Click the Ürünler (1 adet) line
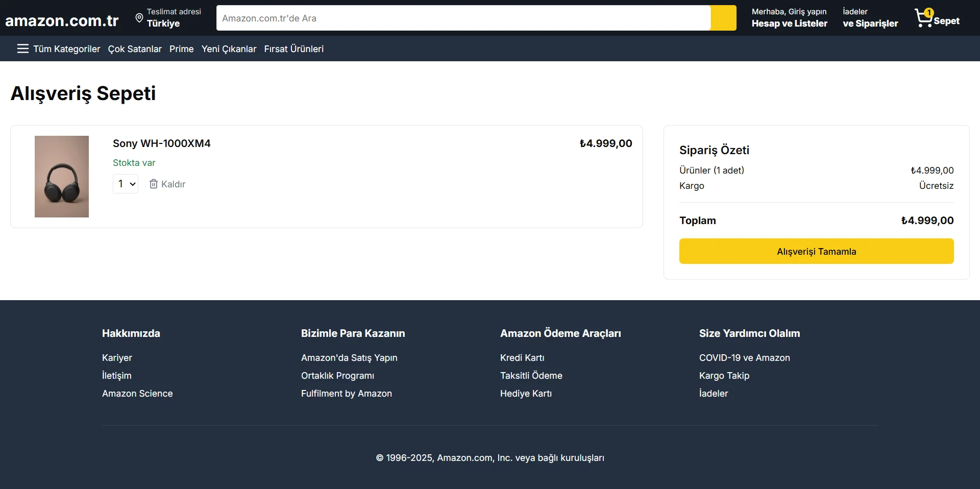980x489 pixels. click(x=817, y=170)
